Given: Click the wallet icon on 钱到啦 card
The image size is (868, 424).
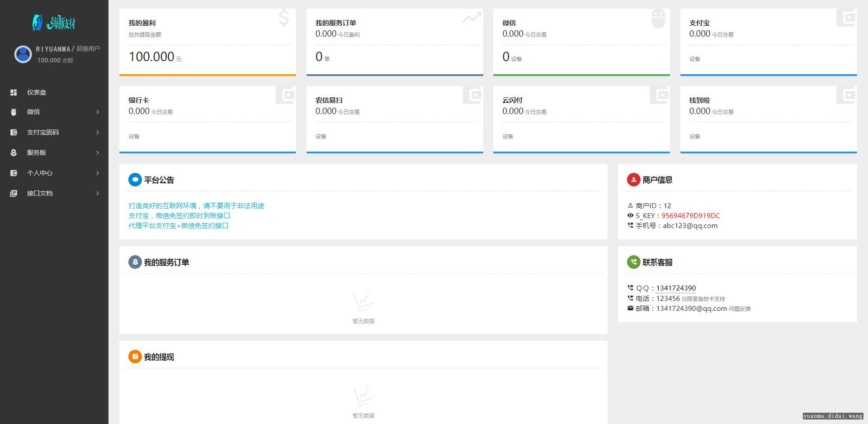Looking at the screenshot, I should (846, 95).
